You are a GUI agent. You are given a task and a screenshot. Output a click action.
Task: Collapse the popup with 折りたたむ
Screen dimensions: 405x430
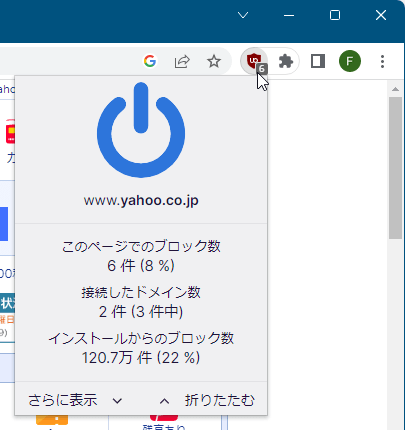pos(207,400)
